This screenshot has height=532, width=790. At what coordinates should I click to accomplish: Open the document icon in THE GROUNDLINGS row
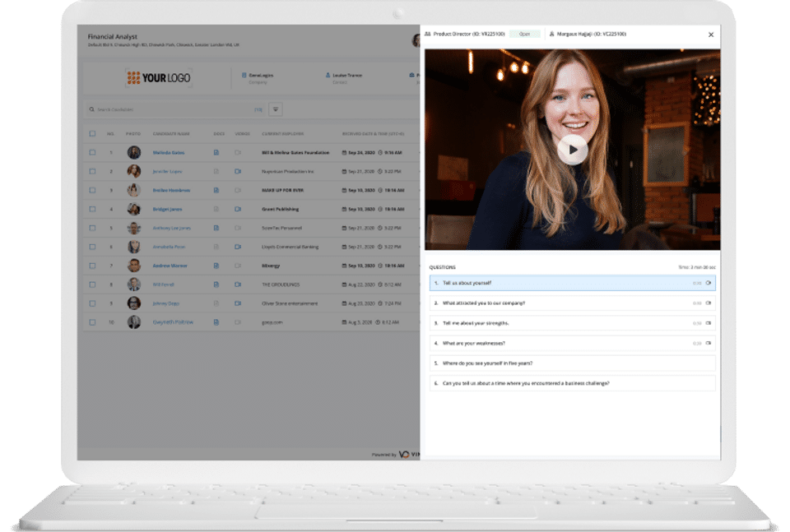(x=216, y=285)
